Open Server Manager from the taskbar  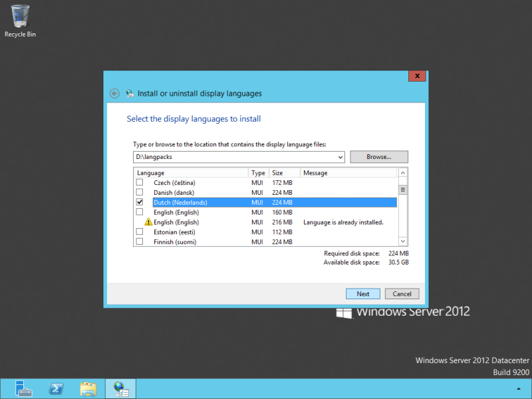(x=23, y=389)
